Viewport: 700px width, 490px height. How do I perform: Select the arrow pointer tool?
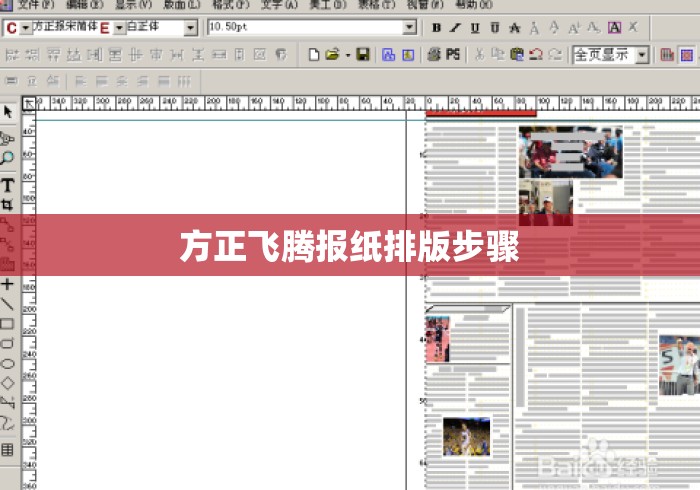coord(8,112)
